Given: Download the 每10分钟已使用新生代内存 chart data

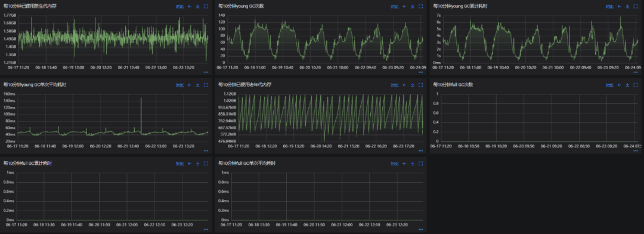Looking at the screenshot, I should pyautogui.click(x=197, y=7).
